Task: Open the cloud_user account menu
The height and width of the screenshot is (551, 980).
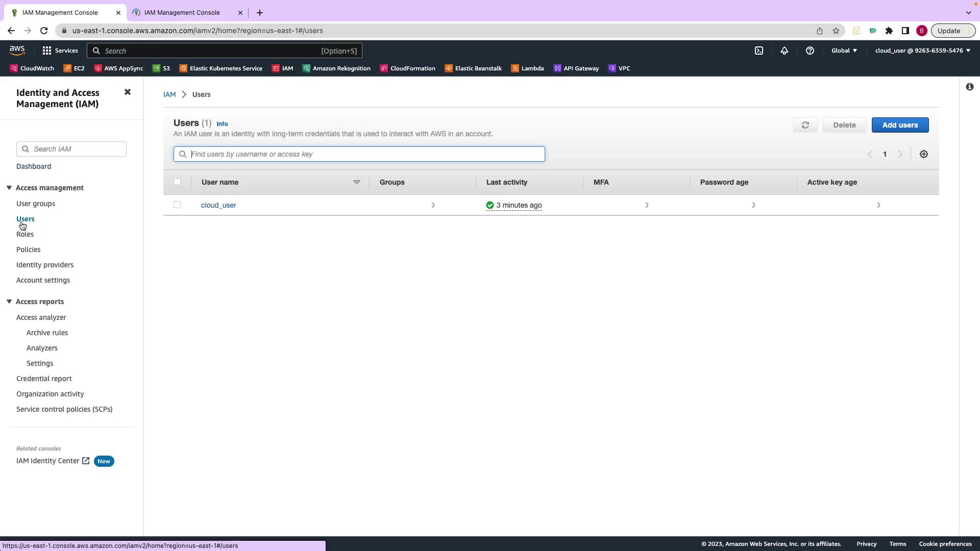Action: 922,51
